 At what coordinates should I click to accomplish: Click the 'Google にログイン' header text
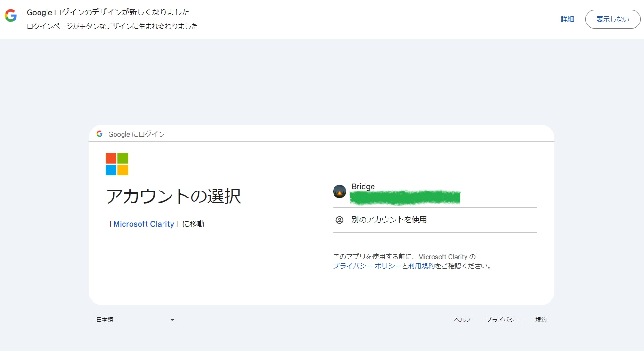pos(137,134)
